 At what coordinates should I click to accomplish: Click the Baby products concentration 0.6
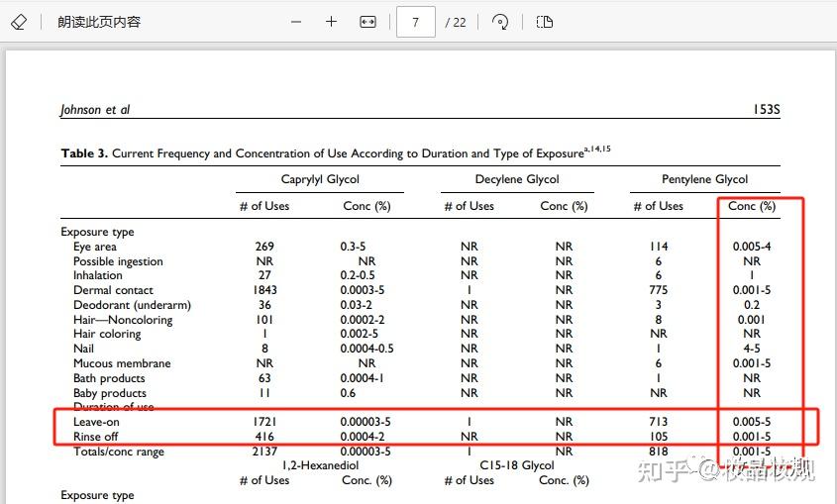(x=348, y=393)
